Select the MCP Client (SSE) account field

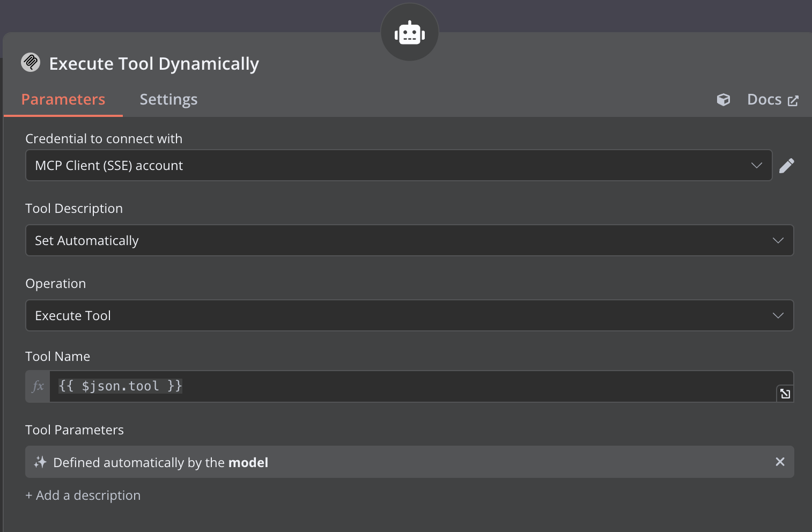(x=375, y=165)
